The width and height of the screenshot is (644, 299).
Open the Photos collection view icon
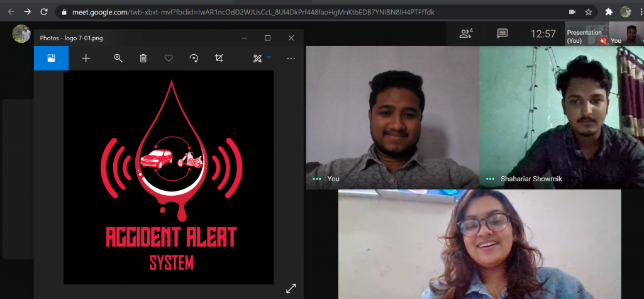51,58
